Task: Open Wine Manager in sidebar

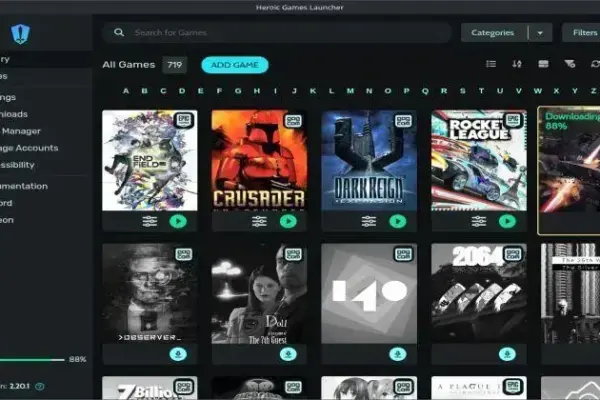Action: (46, 131)
